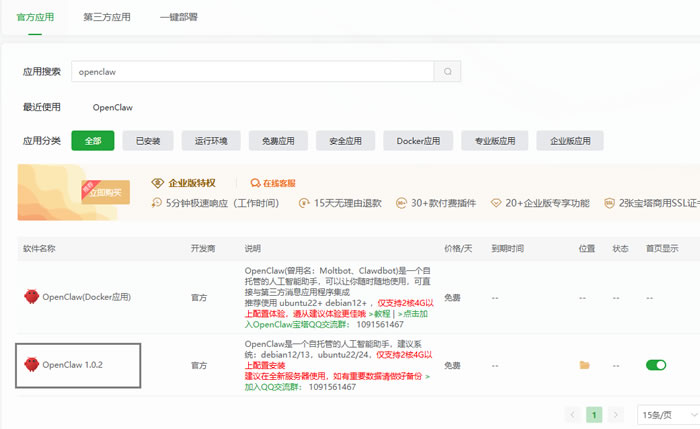Click recently used OpenClaw link
This screenshot has height=429, width=700.
coord(112,107)
